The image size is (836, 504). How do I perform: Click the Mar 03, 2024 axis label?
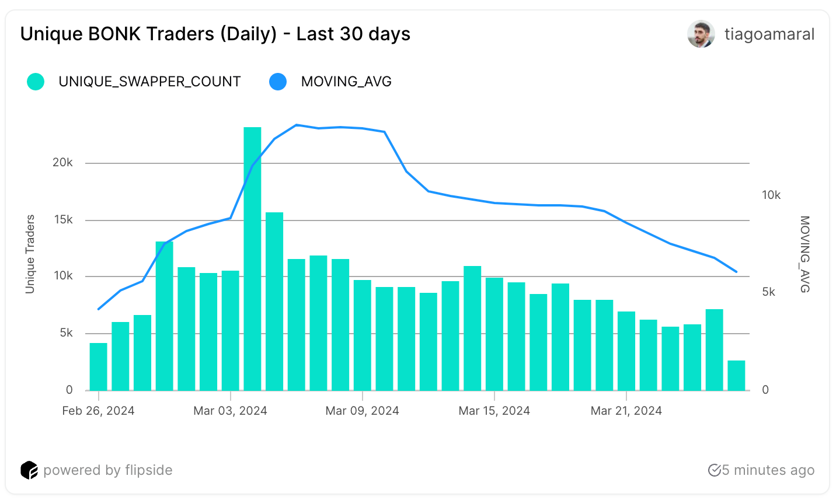coord(230,411)
